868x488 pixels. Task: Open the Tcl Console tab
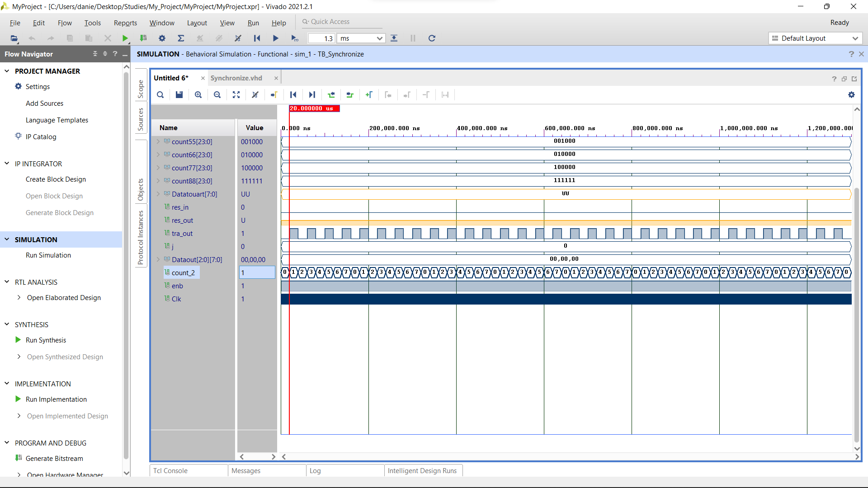tap(170, 471)
